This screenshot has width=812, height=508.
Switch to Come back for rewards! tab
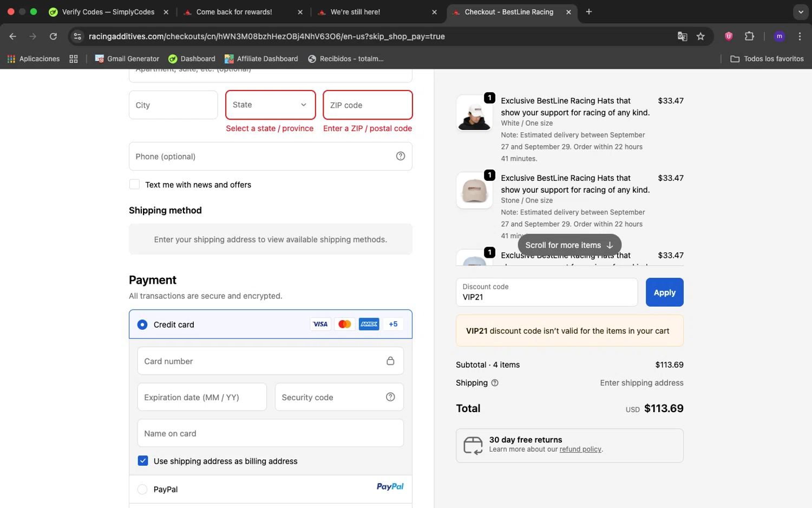[x=243, y=12]
